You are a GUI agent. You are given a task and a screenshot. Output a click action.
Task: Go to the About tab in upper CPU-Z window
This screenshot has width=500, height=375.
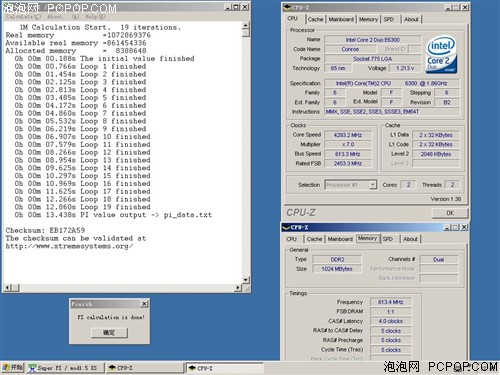point(411,19)
